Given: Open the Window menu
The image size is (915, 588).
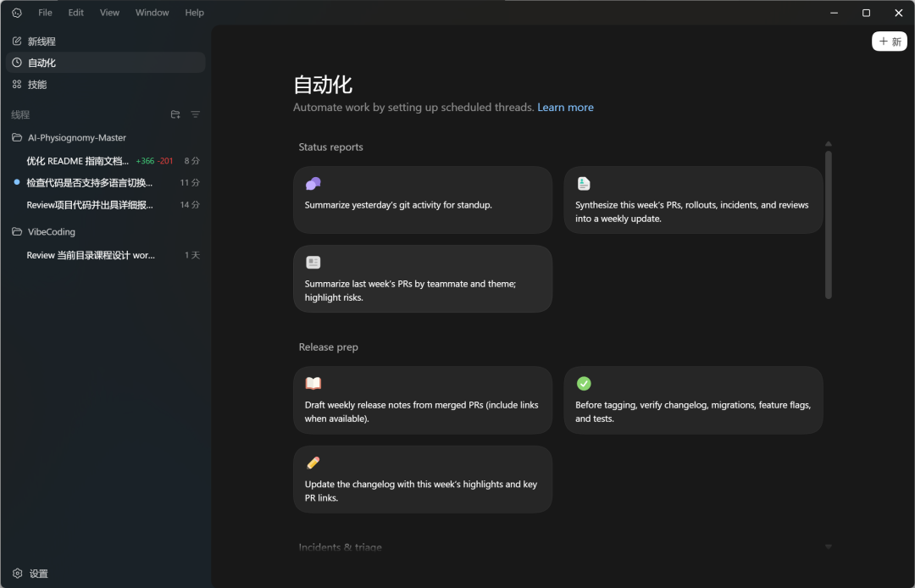Looking at the screenshot, I should point(152,13).
